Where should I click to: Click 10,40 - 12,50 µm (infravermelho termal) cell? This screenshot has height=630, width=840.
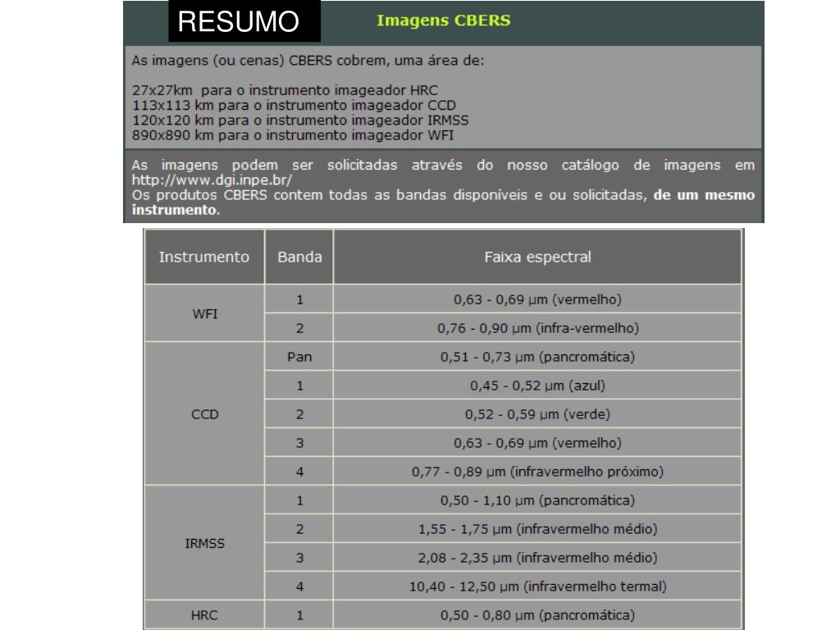coord(537,586)
